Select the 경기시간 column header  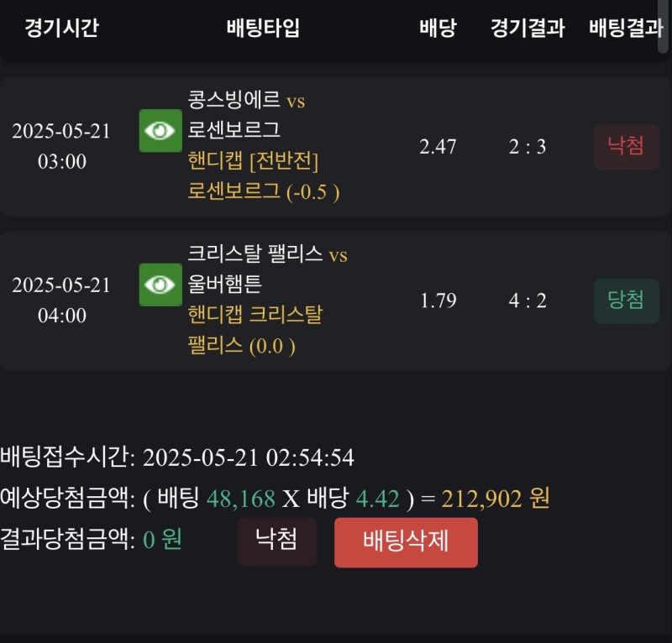61,28
